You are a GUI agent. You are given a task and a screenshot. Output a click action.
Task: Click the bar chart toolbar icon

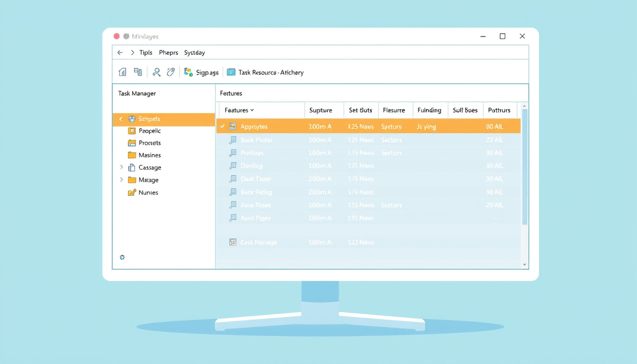click(x=122, y=72)
